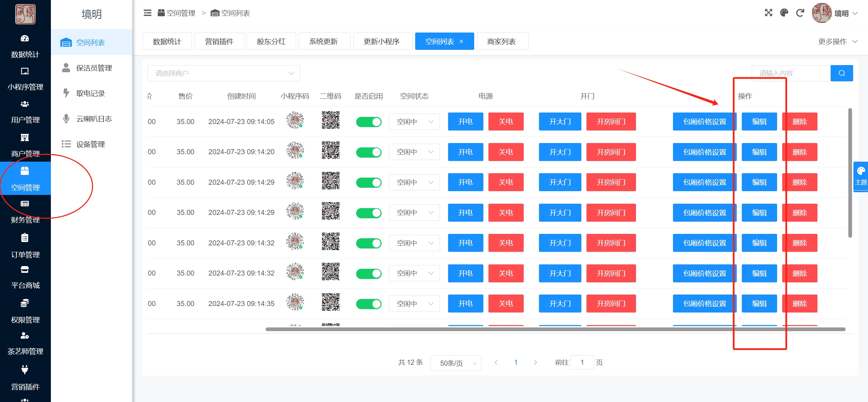Viewport: 868px width, 402px height.
Task: Click 开房间门 button for 09:14:32 row
Action: click(x=611, y=243)
